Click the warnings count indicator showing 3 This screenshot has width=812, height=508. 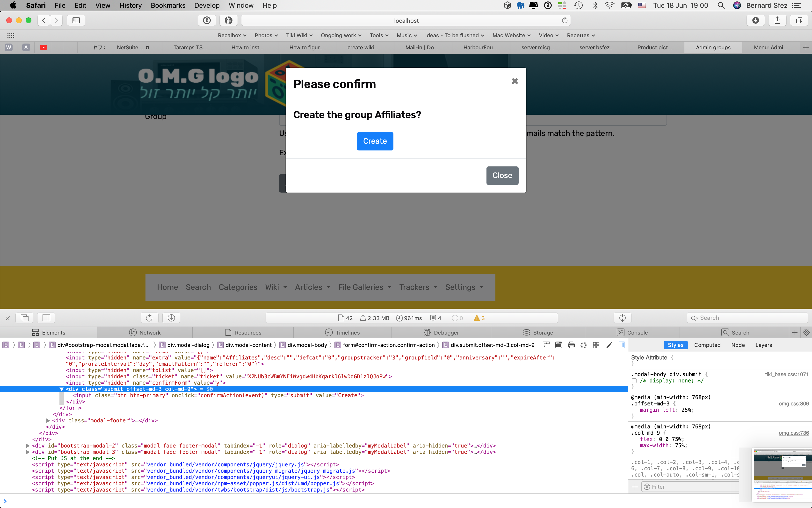click(479, 318)
